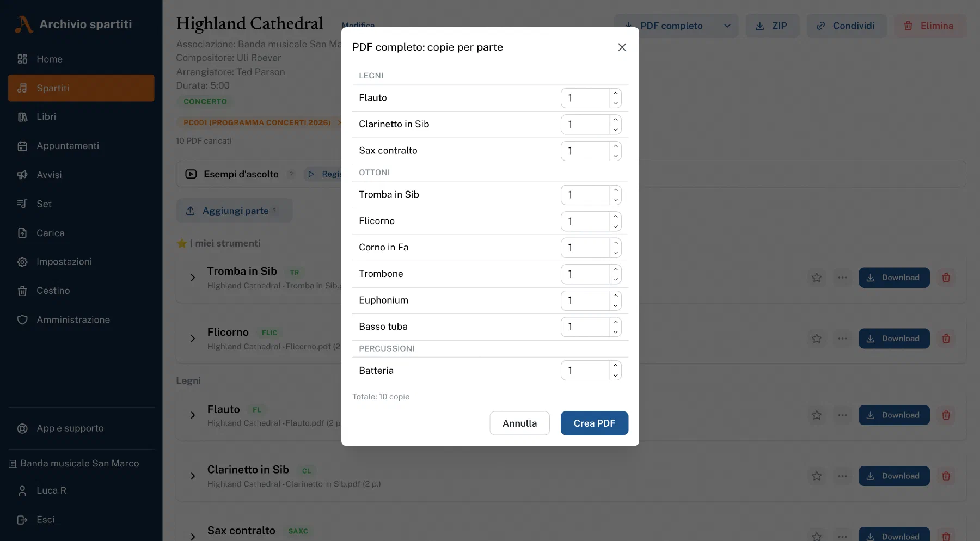
Task: Open Amministrazione in sidebar
Action: coord(81,320)
